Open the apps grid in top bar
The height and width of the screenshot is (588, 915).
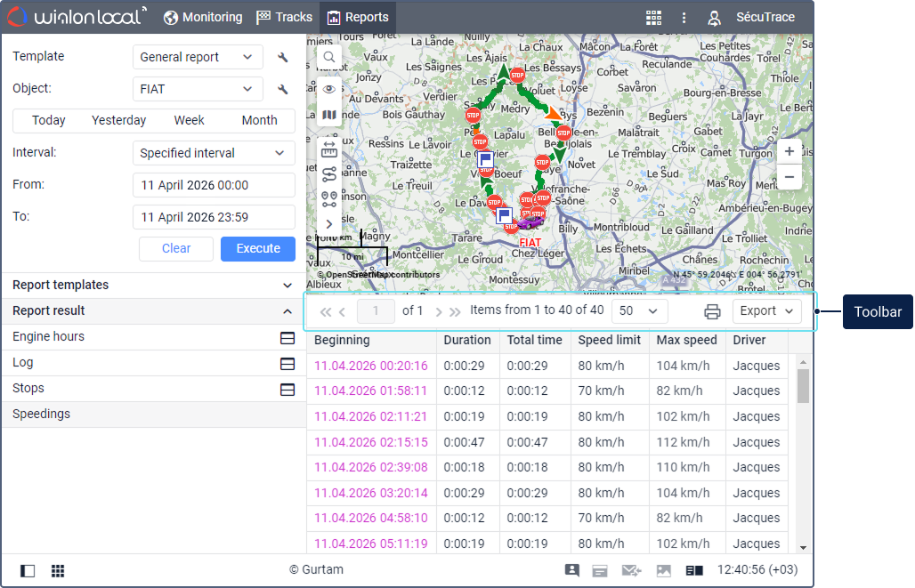coord(654,18)
